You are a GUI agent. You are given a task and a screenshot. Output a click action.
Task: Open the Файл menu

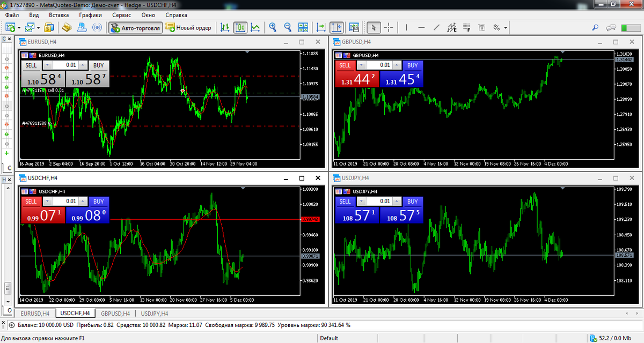(12, 15)
